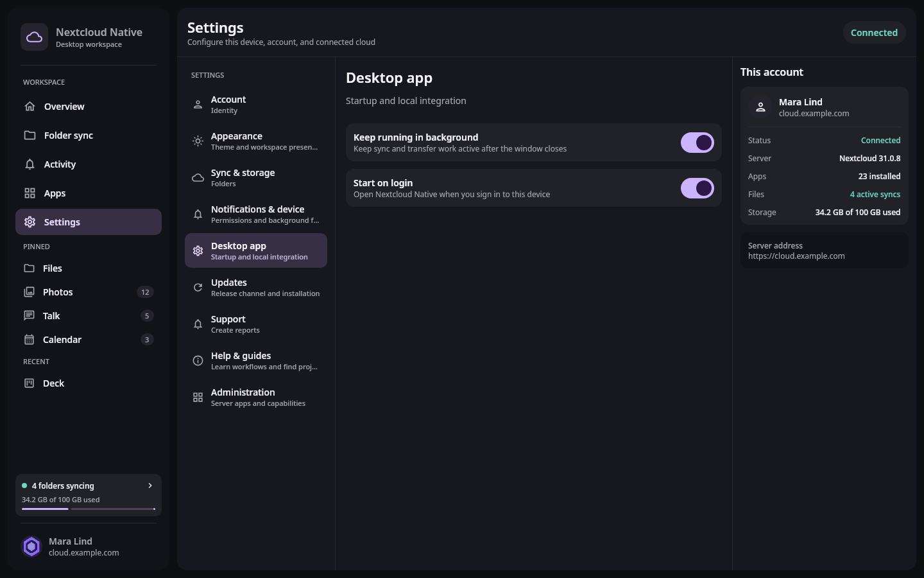Screen dimensions: 924x578
Task: Click 34.2 GB of 100 GB used in account panel
Action: [858, 213]
